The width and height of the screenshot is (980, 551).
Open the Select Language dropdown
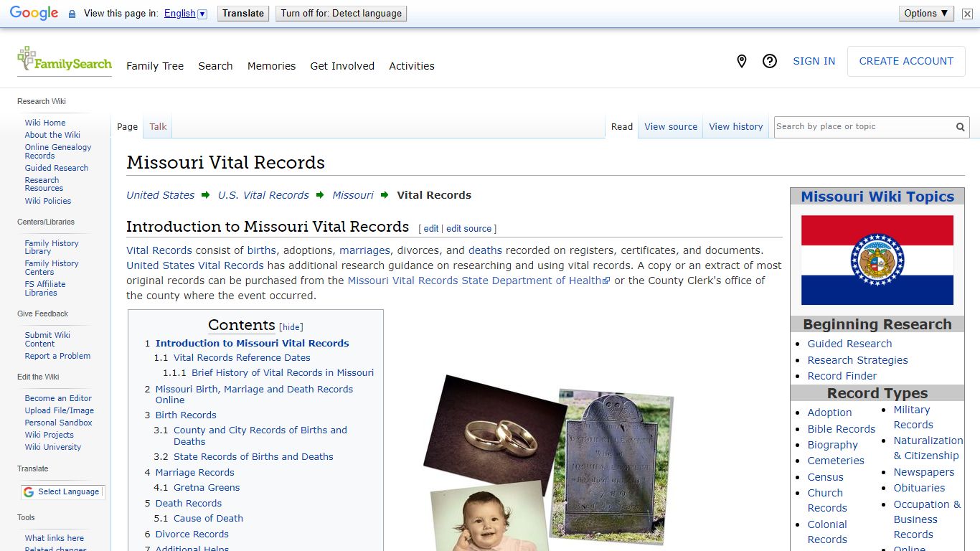pos(62,492)
